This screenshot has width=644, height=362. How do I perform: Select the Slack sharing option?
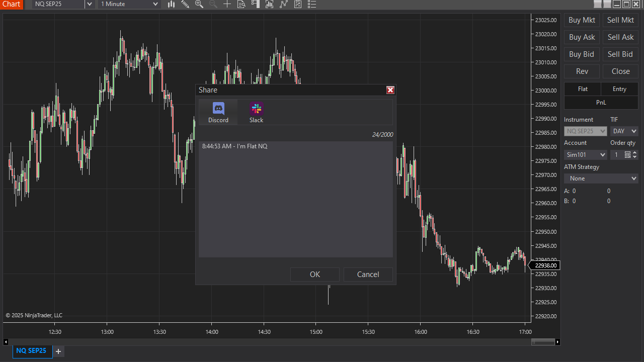[x=256, y=112]
